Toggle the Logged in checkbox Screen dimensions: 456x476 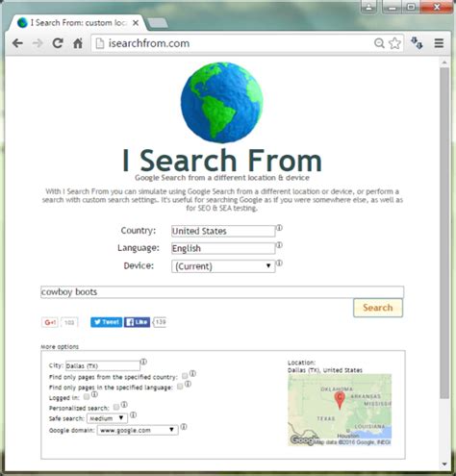pyautogui.click(x=87, y=397)
